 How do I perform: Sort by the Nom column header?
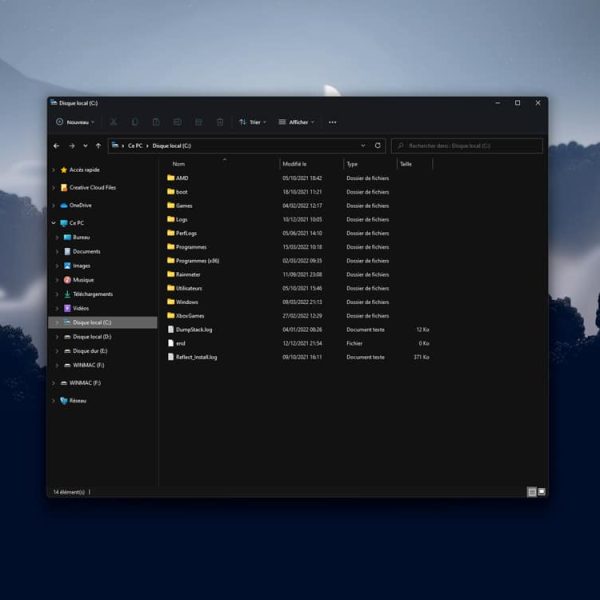[x=178, y=164]
